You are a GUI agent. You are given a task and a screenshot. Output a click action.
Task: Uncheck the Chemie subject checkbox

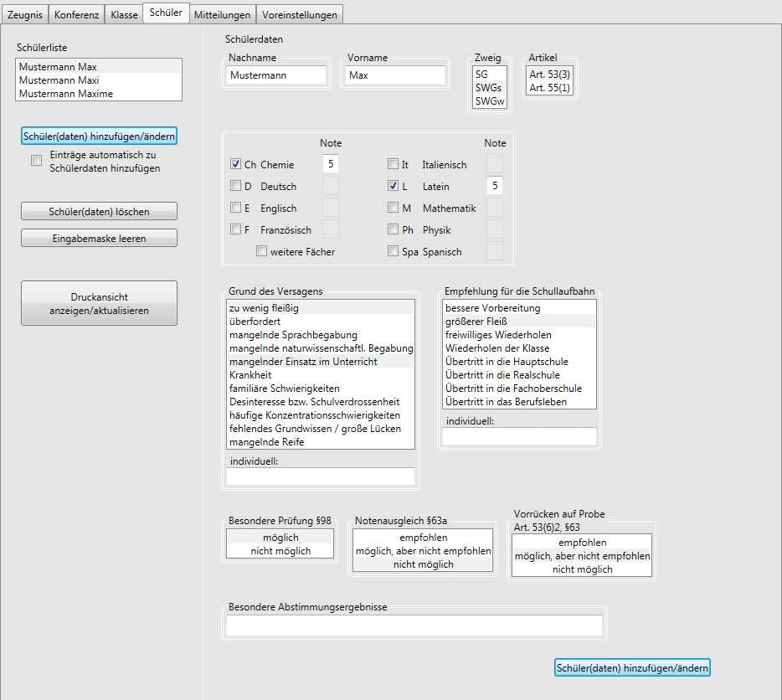(235, 165)
